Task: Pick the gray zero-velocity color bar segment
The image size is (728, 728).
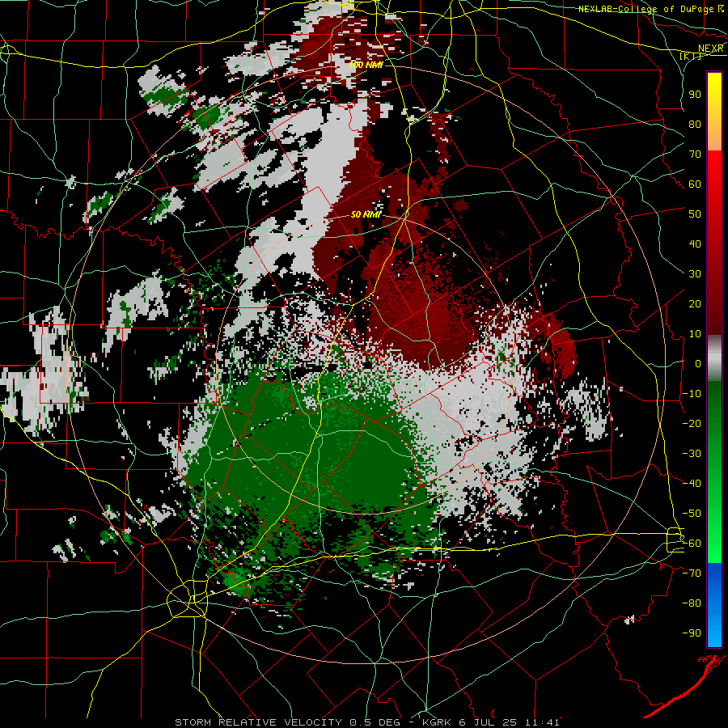Action: (714, 358)
